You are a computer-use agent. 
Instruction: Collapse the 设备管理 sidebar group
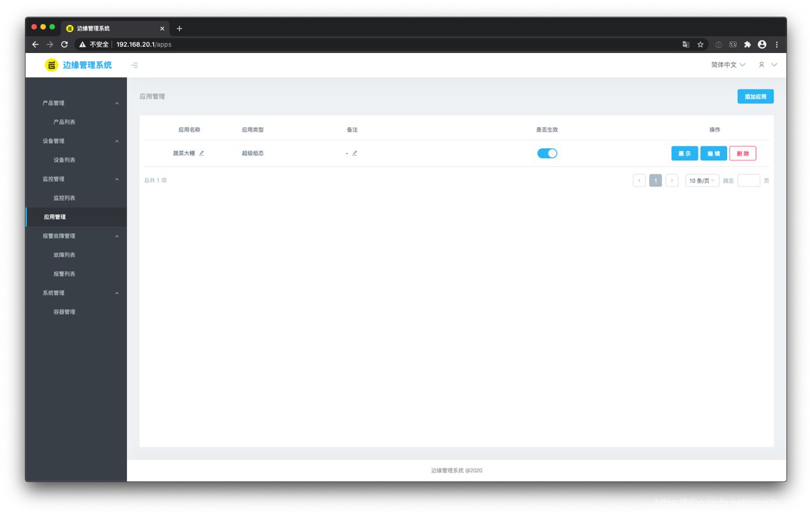(x=76, y=141)
